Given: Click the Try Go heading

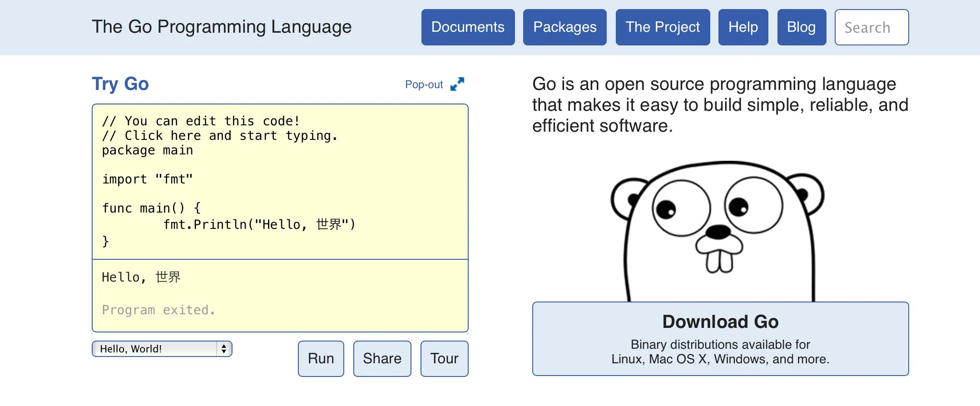Looking at the screenshot, I should [120, 84].
